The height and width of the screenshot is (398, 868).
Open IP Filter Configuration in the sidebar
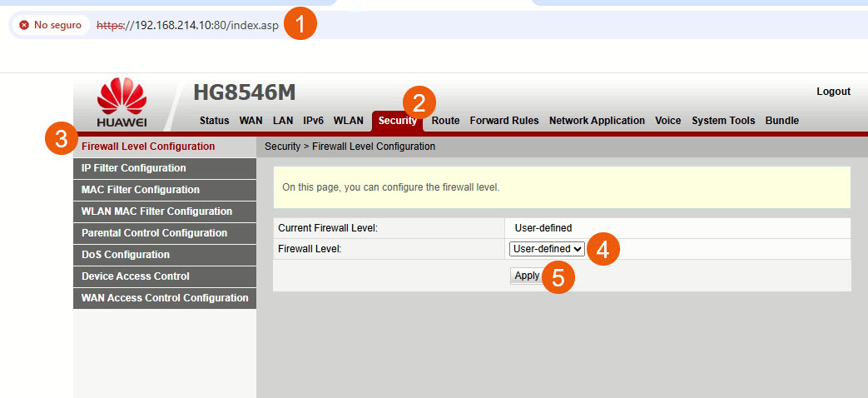(133, 168)
